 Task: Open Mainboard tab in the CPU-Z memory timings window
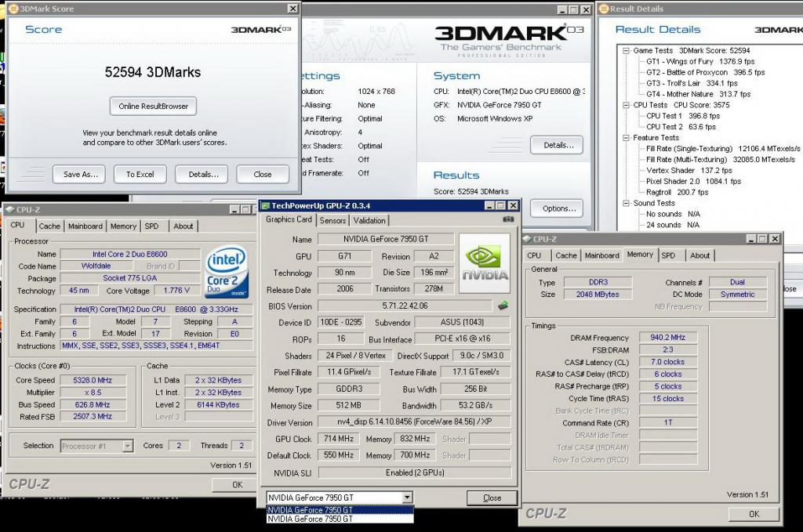(602, 255)
